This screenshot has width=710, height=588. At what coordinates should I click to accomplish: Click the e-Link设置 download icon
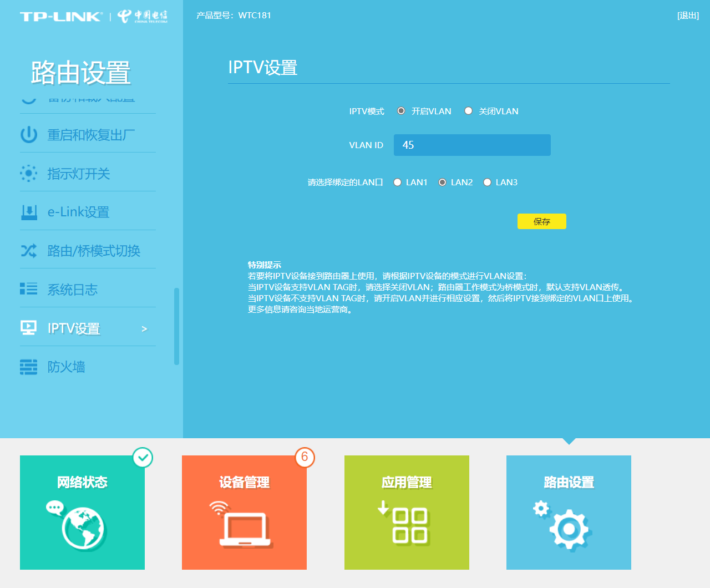pyautogui.click(x=29, y=212)
